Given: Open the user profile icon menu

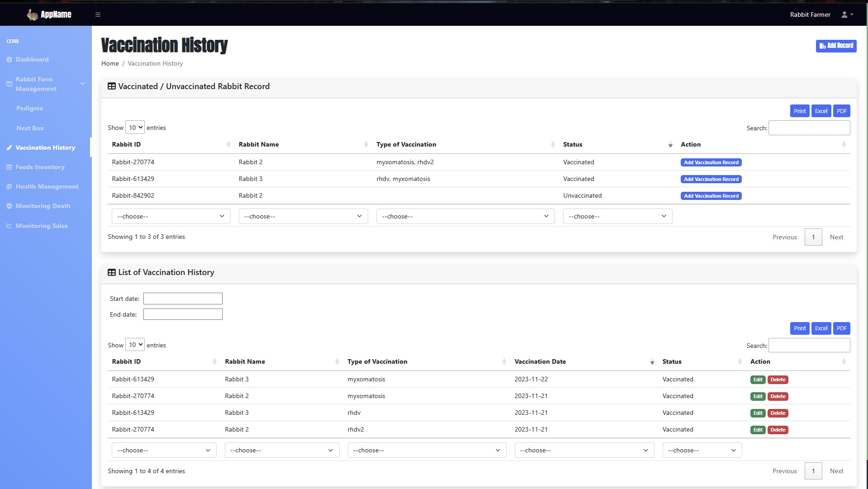Looking at the screenshot, I should 847,14.
